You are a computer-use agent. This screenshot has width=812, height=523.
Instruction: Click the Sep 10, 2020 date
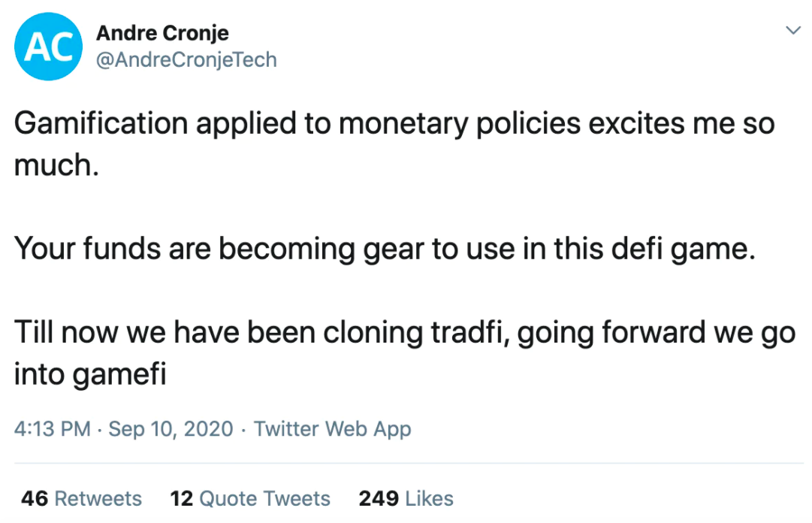(x=171, y=429)
